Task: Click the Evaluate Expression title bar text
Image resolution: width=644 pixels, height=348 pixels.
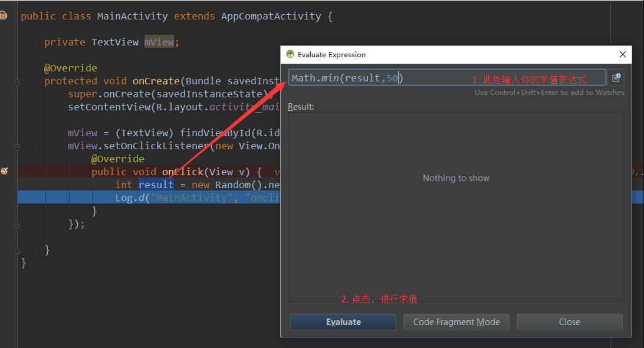Action: coord(331,55)
